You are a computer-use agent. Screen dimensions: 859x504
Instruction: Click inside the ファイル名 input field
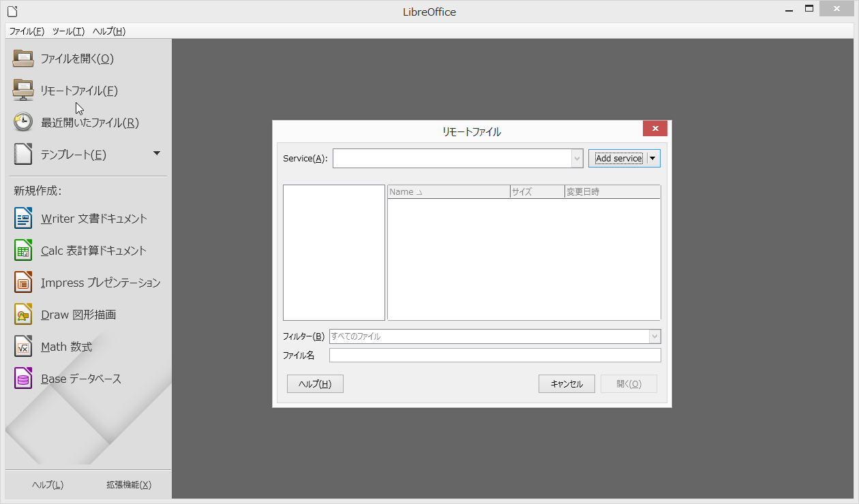click(494, 355)
